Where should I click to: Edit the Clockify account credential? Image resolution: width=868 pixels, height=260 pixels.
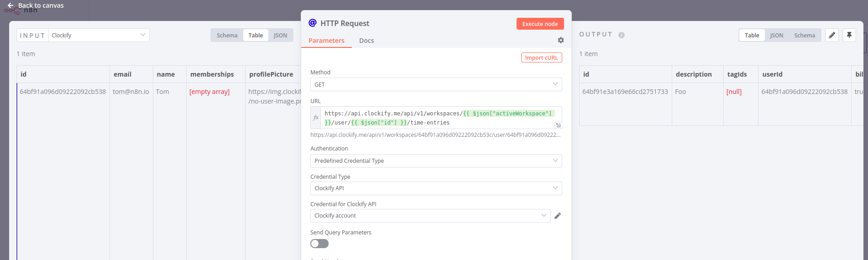coord(557,216)
